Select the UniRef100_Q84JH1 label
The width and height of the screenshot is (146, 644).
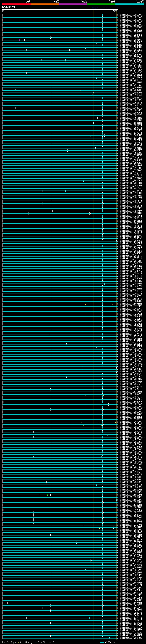[x=131, y=47]
